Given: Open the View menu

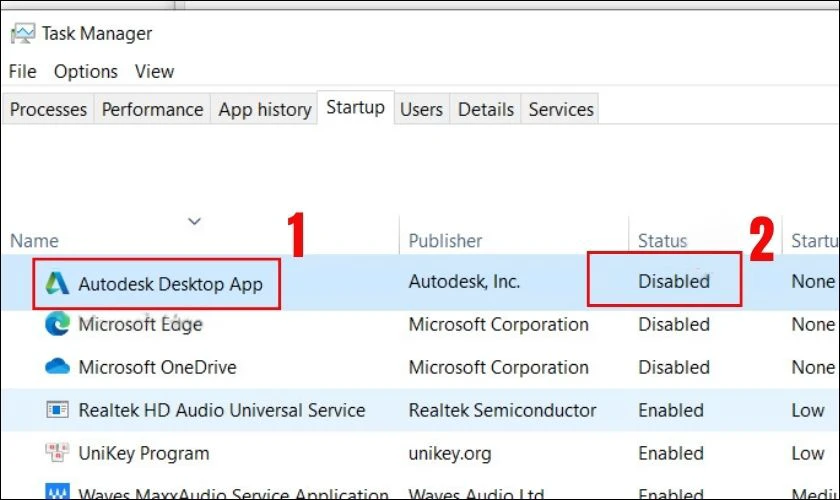Looking at the screenshot, I should 154,71.
